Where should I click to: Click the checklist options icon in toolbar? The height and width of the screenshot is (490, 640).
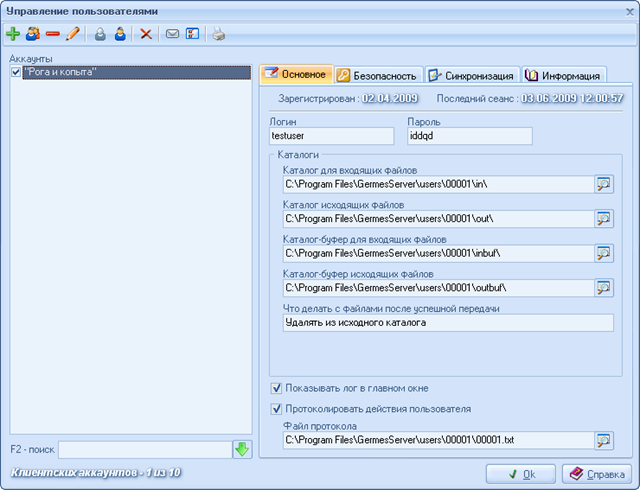pos(192,34)
